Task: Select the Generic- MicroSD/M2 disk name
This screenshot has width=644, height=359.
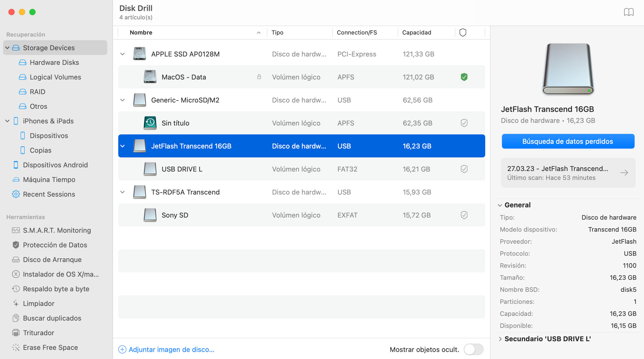Action: 185,100
